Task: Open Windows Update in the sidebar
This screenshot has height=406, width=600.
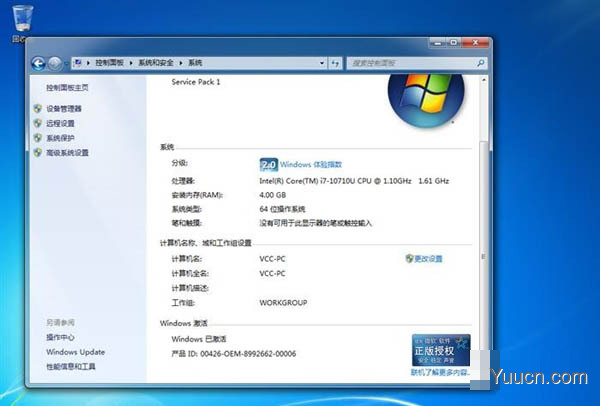Action: [x=75, y=352]
